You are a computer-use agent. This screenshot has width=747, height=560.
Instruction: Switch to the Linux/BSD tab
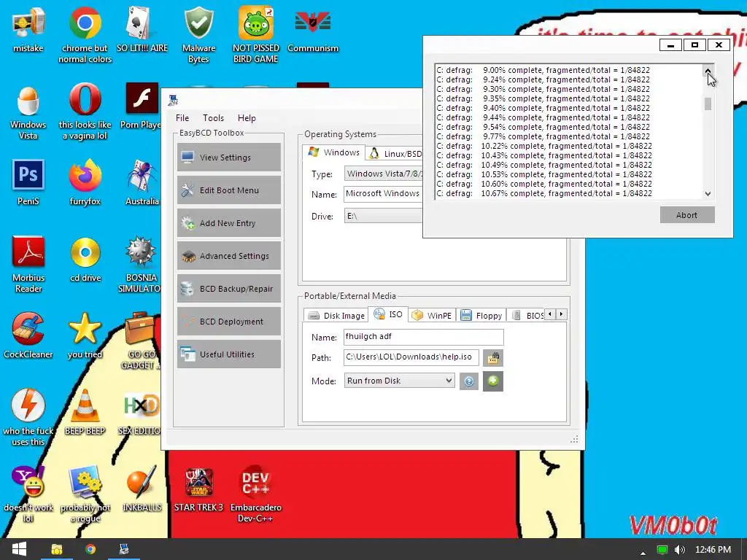coord(395,153)
